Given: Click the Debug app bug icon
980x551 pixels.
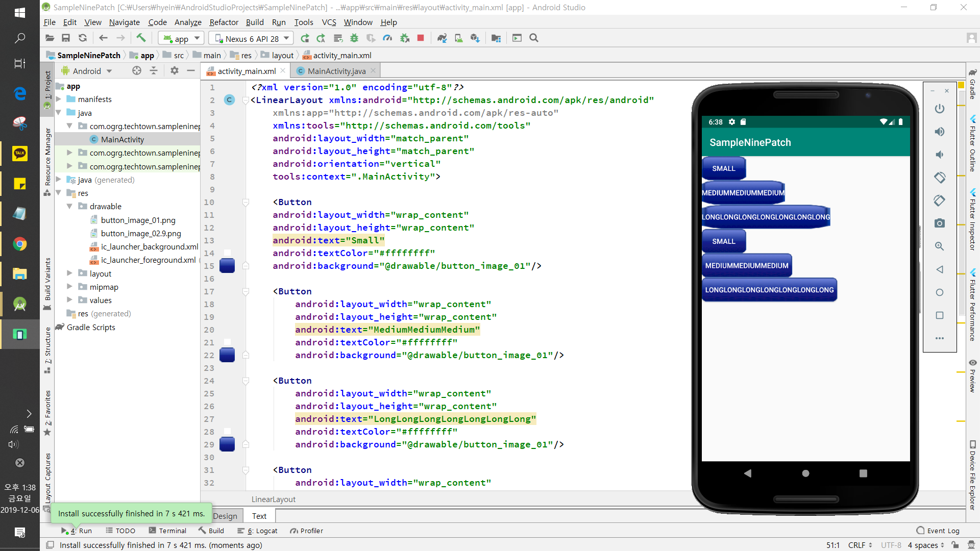Looking at the screenshot, I should 354,38.
